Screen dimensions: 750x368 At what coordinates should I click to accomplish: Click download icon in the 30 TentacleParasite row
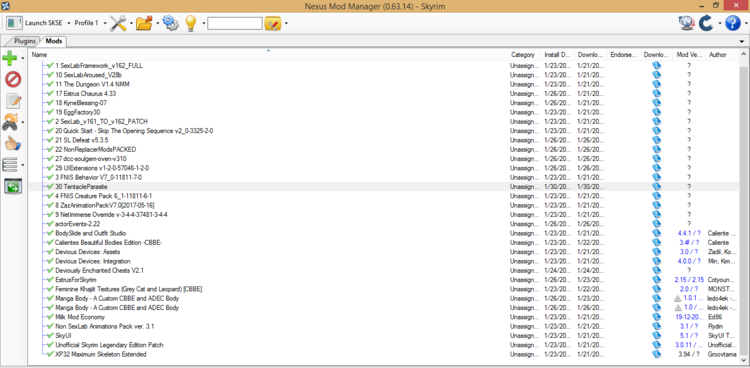(657, 187)
